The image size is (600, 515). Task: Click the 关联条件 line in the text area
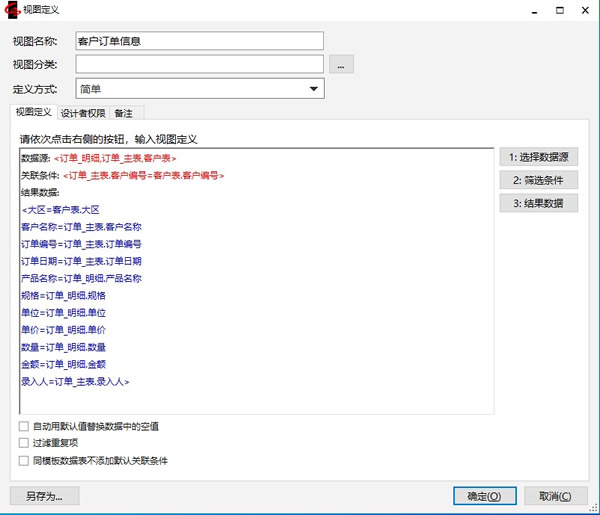(122, 176)
